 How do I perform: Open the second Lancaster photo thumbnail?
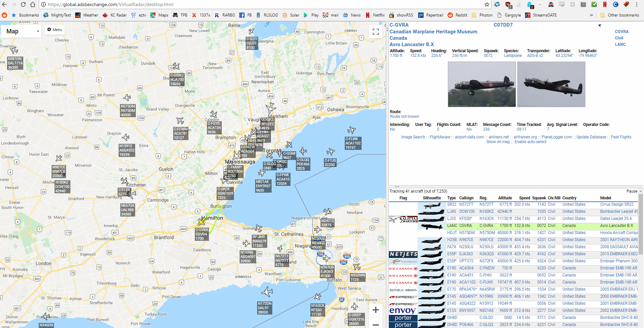(x=551, y=85)
